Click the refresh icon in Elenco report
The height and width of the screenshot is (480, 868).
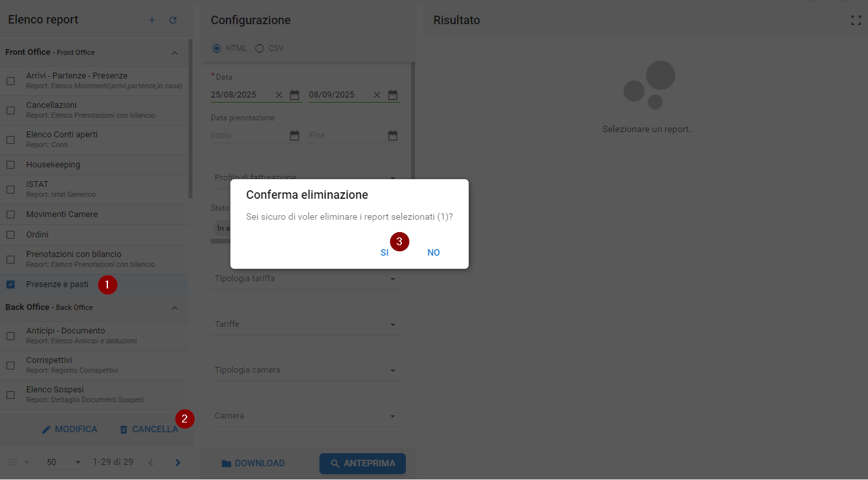[173, 20]
